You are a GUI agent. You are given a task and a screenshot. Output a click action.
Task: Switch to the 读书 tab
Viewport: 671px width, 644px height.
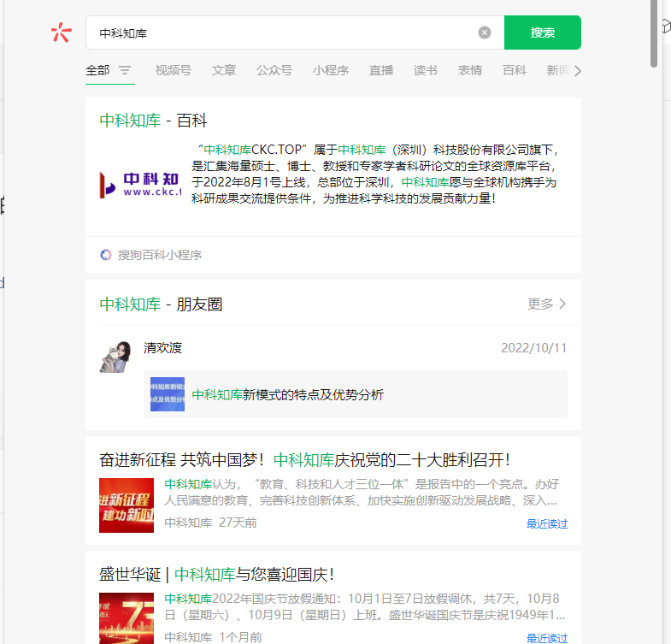426,70
